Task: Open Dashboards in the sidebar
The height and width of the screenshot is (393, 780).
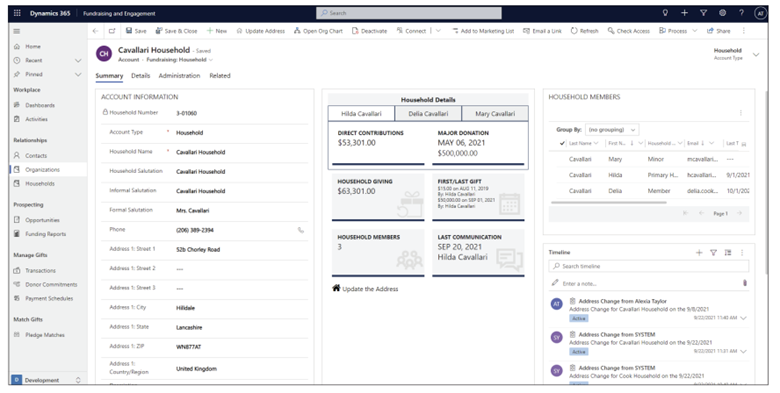Action: 40,105
